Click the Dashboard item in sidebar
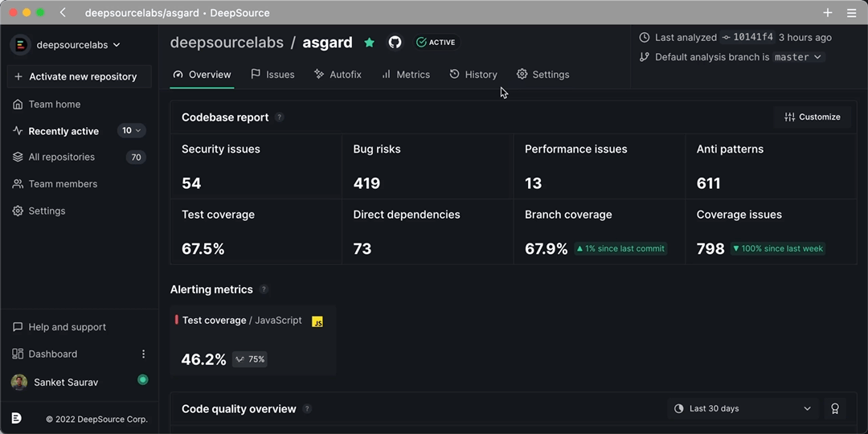 52,354
